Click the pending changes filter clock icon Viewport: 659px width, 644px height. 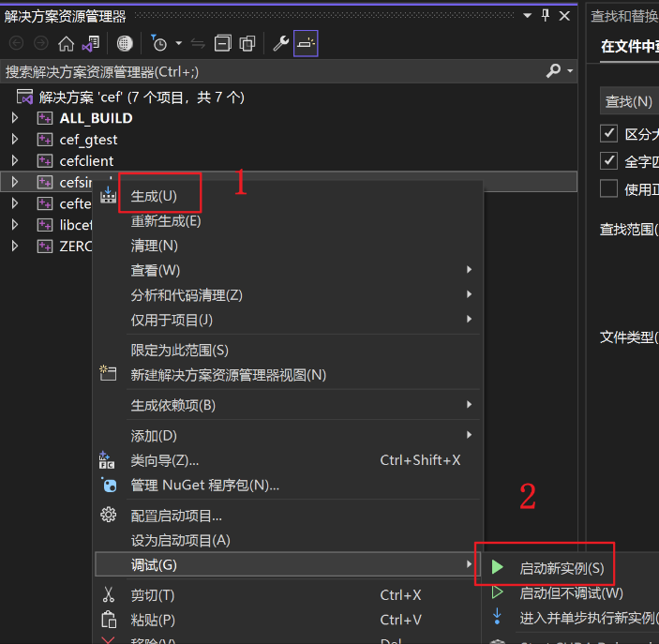[x=159, y=43]
